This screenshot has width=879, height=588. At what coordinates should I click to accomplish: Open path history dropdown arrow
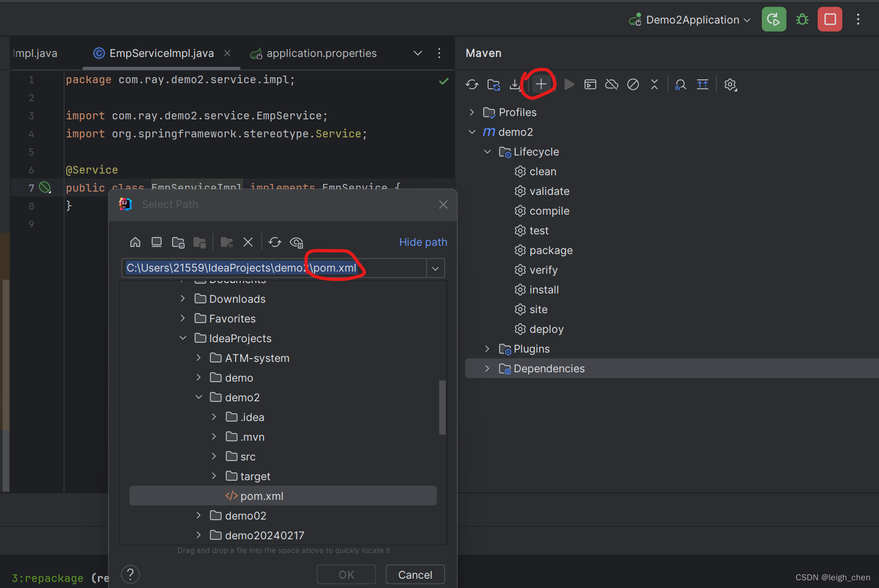pos(435,268)
